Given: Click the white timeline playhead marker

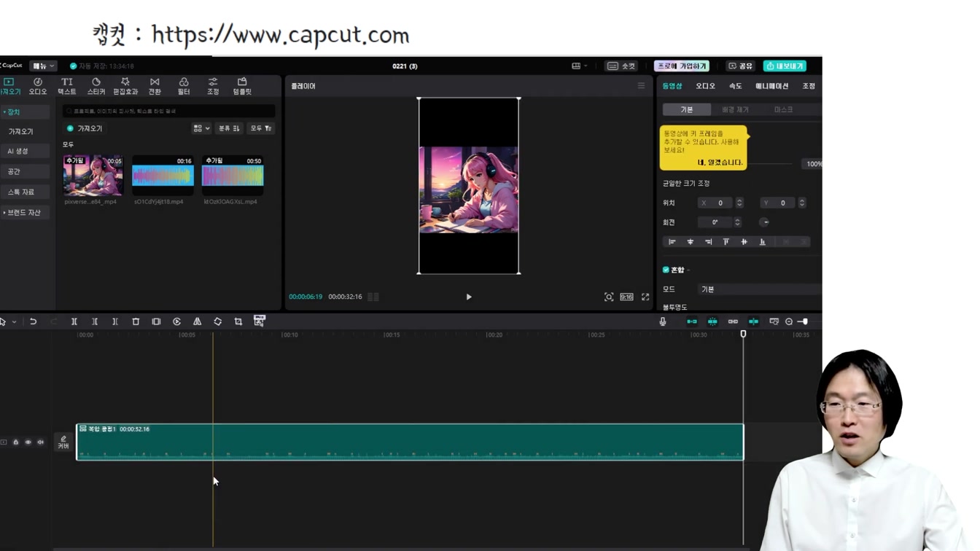Looking at the screenshot, I should click(743, 334).
